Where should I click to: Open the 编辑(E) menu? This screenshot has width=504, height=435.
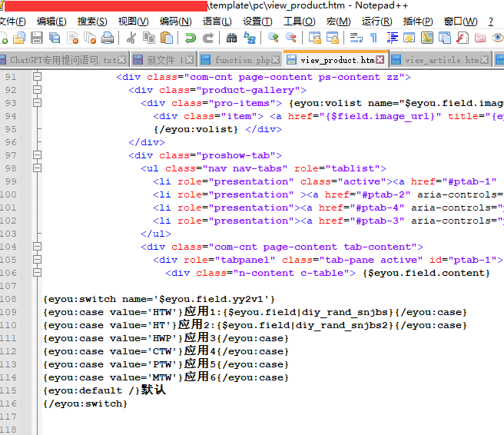pos(51,22)
